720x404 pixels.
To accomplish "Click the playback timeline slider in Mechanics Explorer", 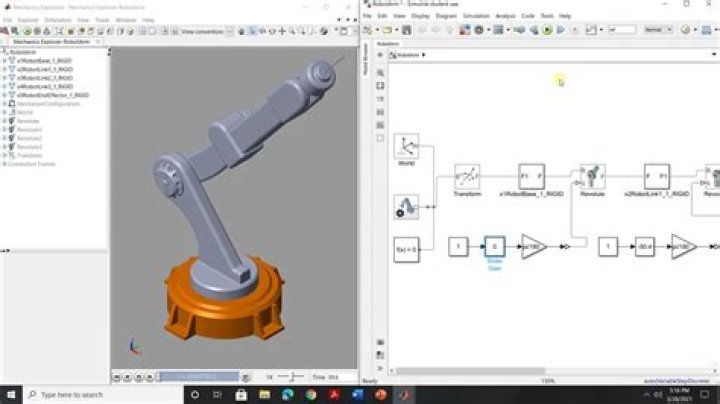I will coord(200,376).
